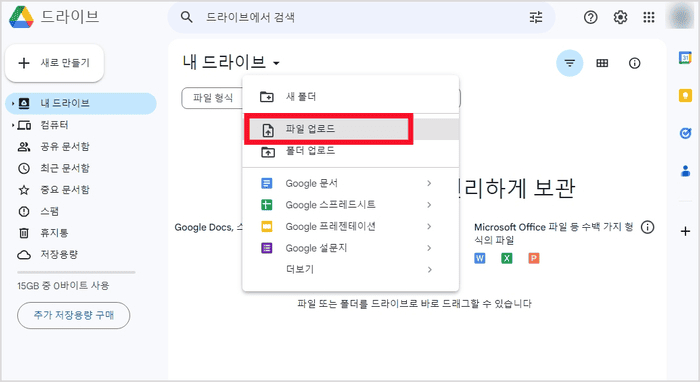Open 스팸 in the sidebar
Screen dimensions: 700x382
point(81,211)
